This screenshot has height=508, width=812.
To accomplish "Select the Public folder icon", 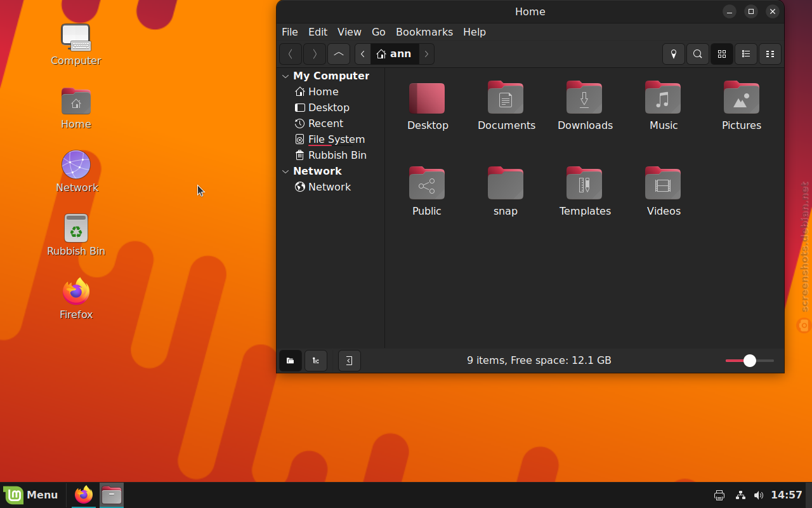I will 427,184.
